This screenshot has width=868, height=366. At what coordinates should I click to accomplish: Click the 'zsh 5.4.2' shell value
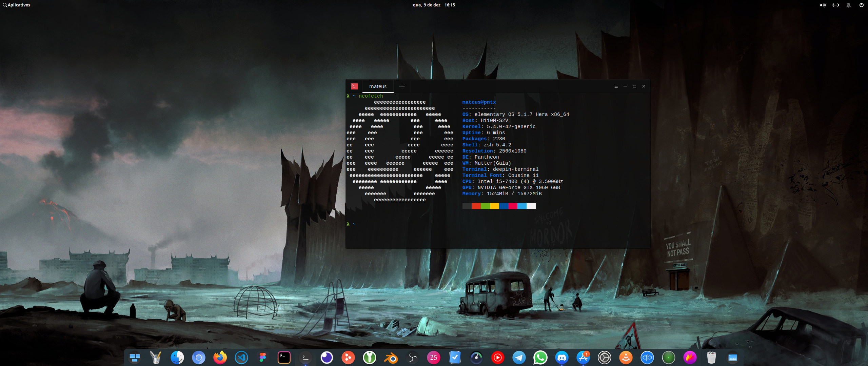click(497, 145)
